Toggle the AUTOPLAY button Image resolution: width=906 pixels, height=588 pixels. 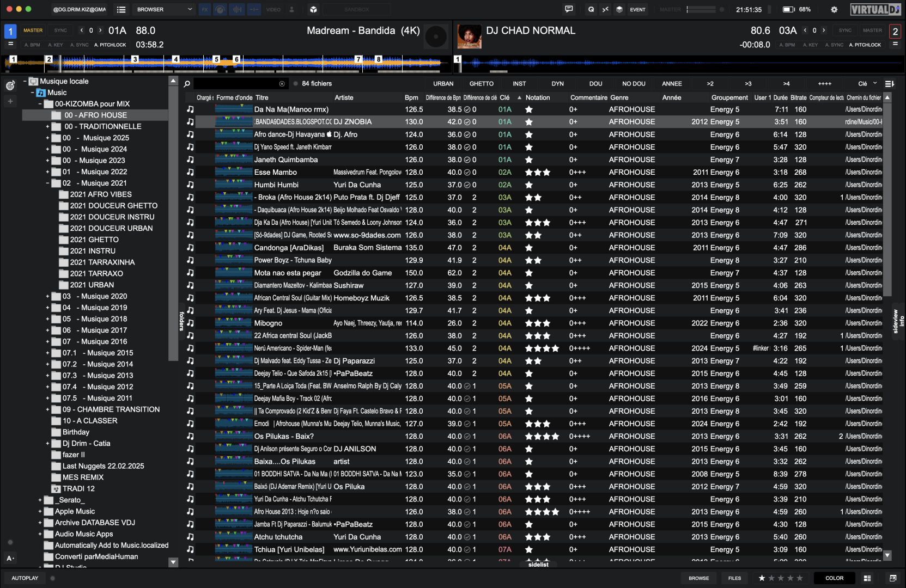coord(25,578)
